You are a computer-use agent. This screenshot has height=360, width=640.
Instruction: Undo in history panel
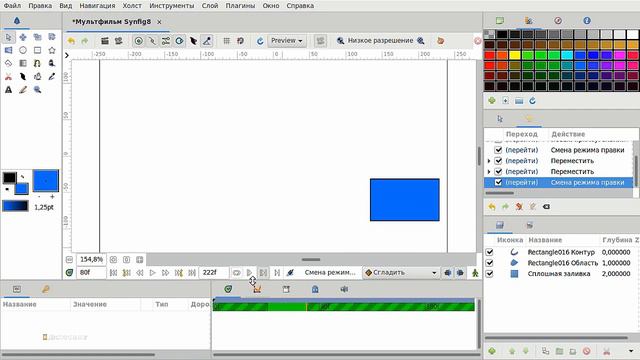[x=492, y=207]
